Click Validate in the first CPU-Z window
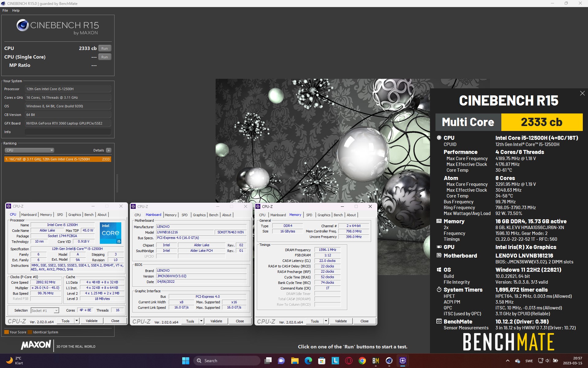The image size is (588, 368). point(92,321)
